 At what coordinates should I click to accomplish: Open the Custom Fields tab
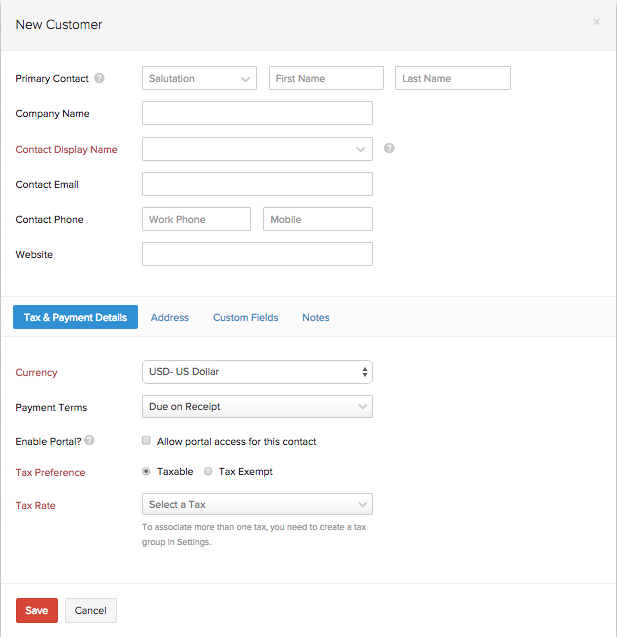(x=245, y=318)
